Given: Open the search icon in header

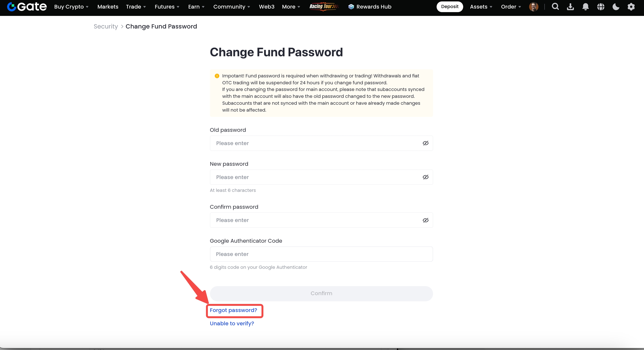Looking at the screenshot, I should 555,7.
